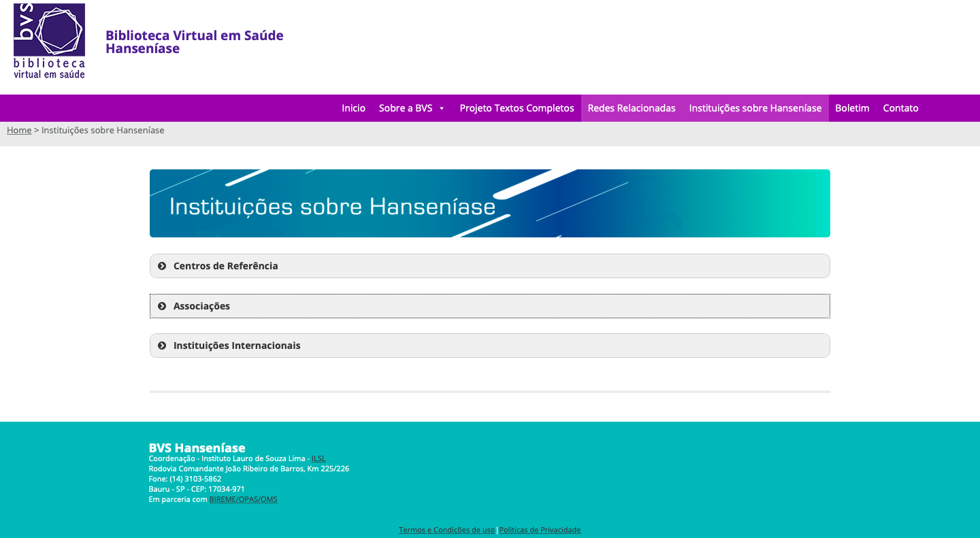
Task: Open the Boletim menu item
Action: (x=852, y=108)
